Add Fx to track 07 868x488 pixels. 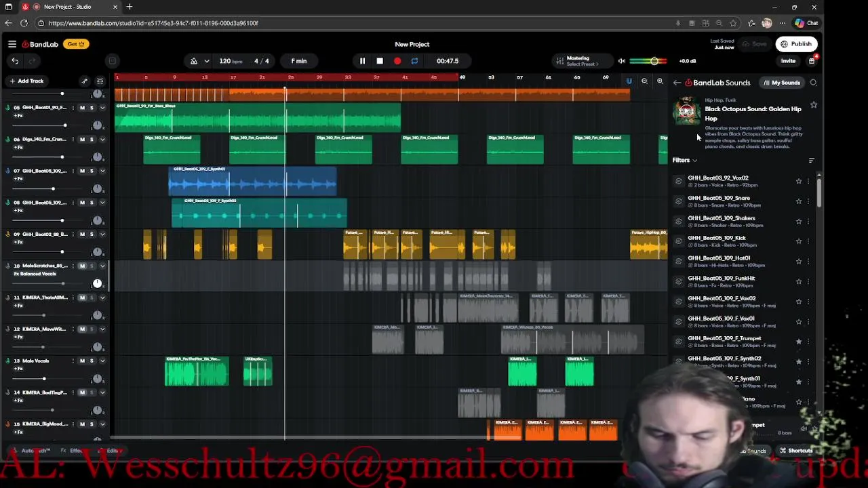click(x=18, y=179)
